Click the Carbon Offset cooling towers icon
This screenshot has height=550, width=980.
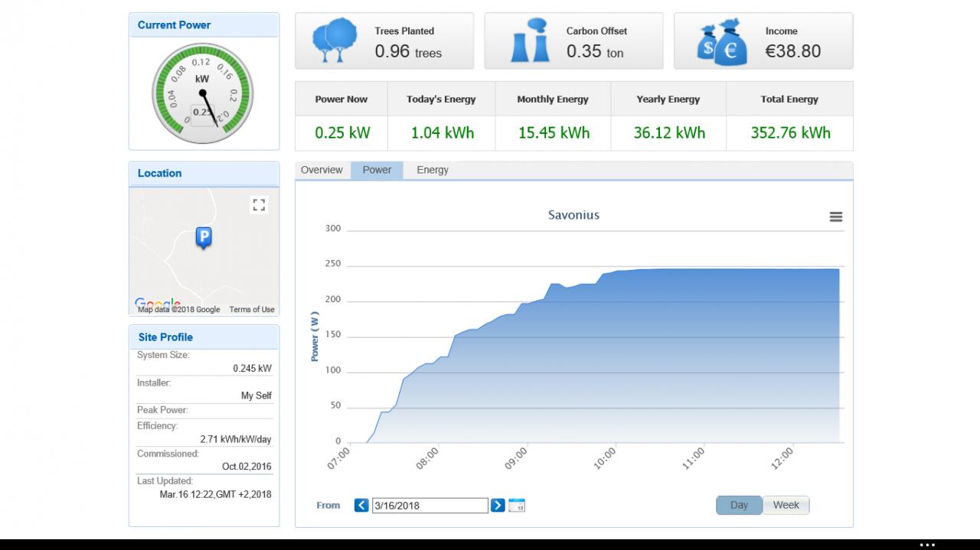pyautogui.click(x=530, y=41)
